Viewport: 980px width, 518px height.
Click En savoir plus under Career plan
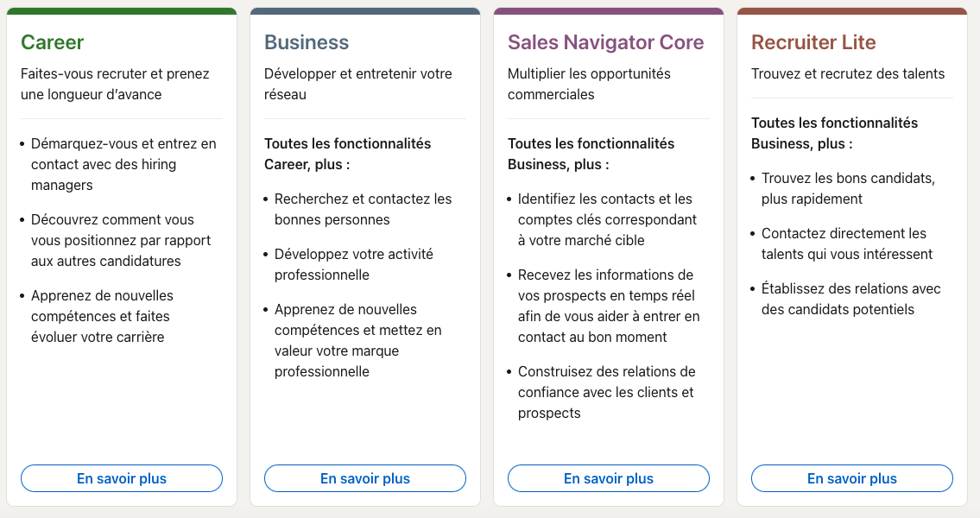coord(122,478)
